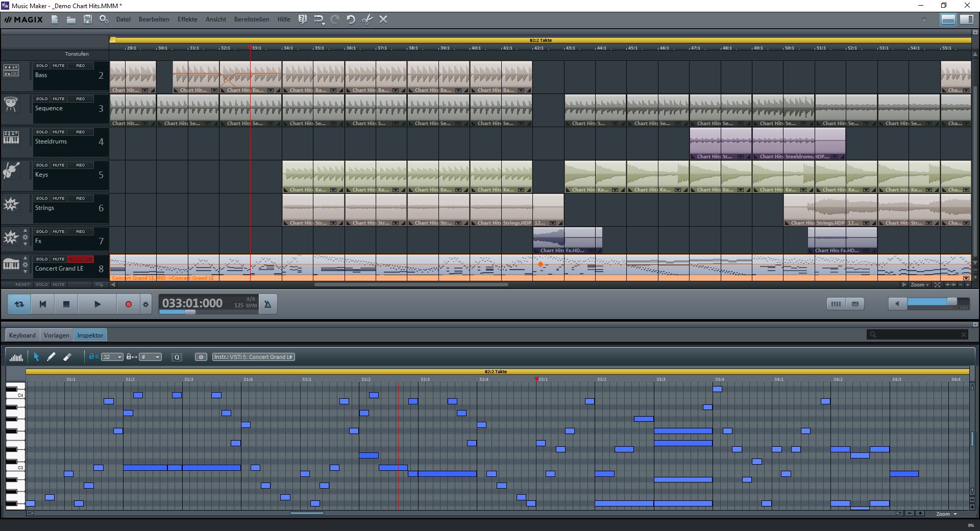
Task: Click the Sequence track drum icon
Action: pyautogui.click(x=11, y=104)
